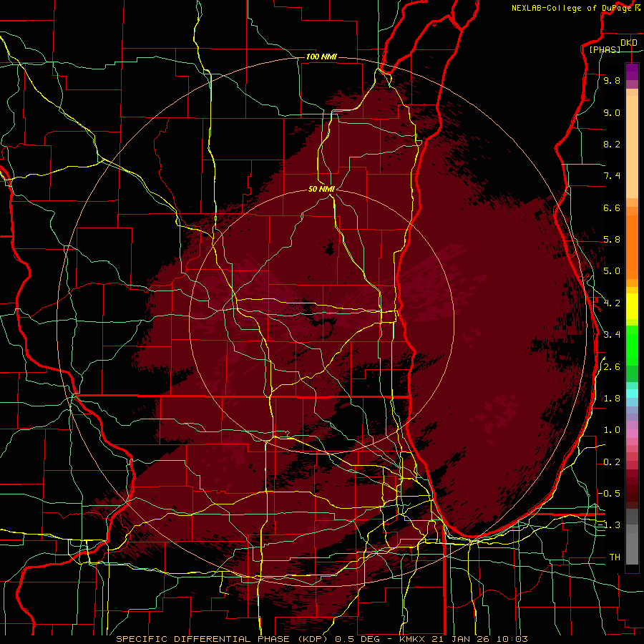Viewport: 644px width, 644px height.
Task: Click the 9.0 scale value
Action: [612, 112]
